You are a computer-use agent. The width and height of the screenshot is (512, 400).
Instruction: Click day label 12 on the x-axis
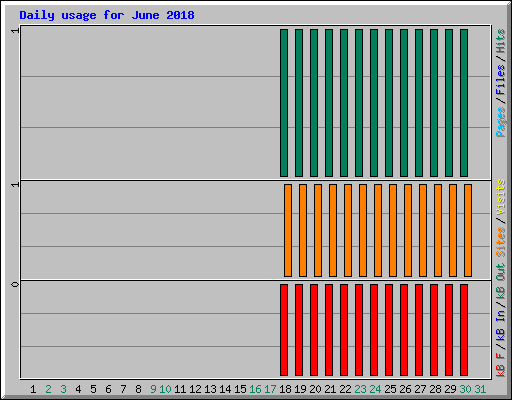195,389
